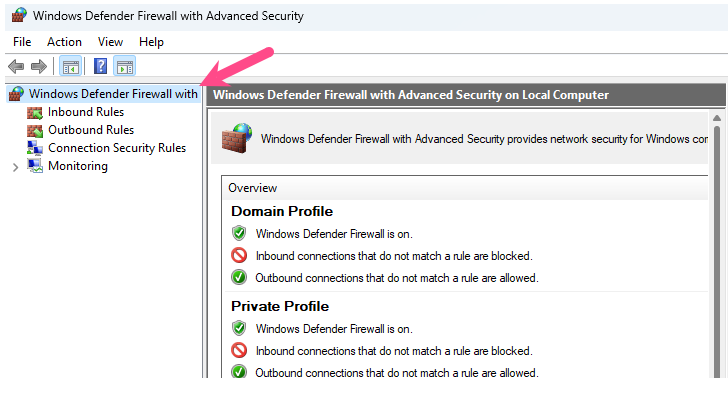The image size is (728, 401).
Task: Open the blue question mark Help icon
Action: tap(100, 66)
